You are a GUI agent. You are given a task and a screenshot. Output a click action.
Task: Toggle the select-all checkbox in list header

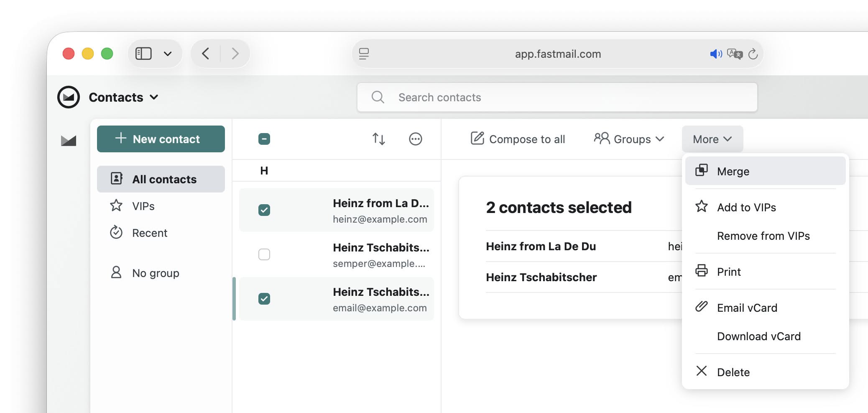tap(264, 139)
